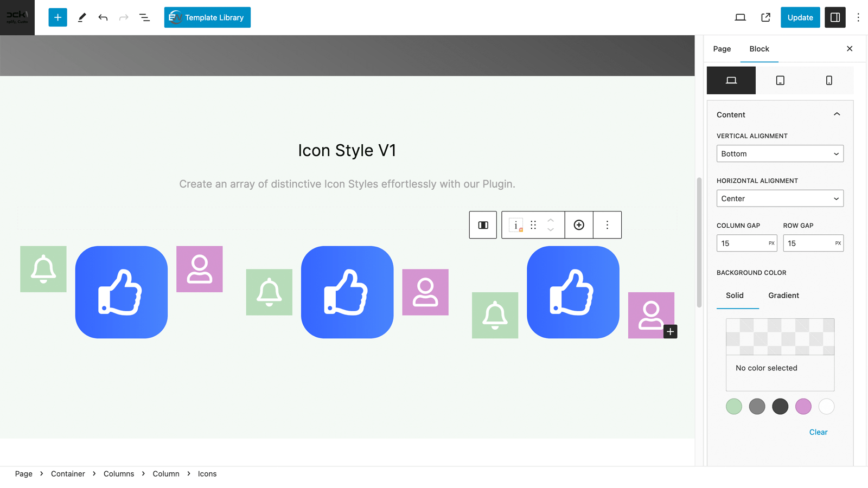Switch to tablet device view
This screenshot has height=488, width=868.
click(780, 80)
